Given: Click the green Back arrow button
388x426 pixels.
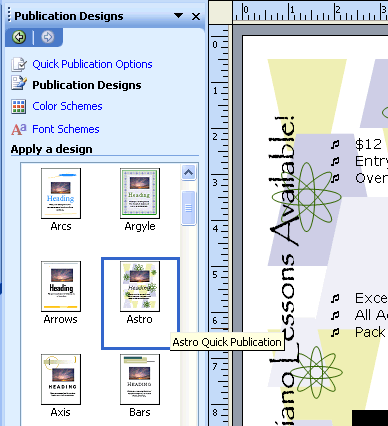Looking at the screenshot, I should point(19,37).
